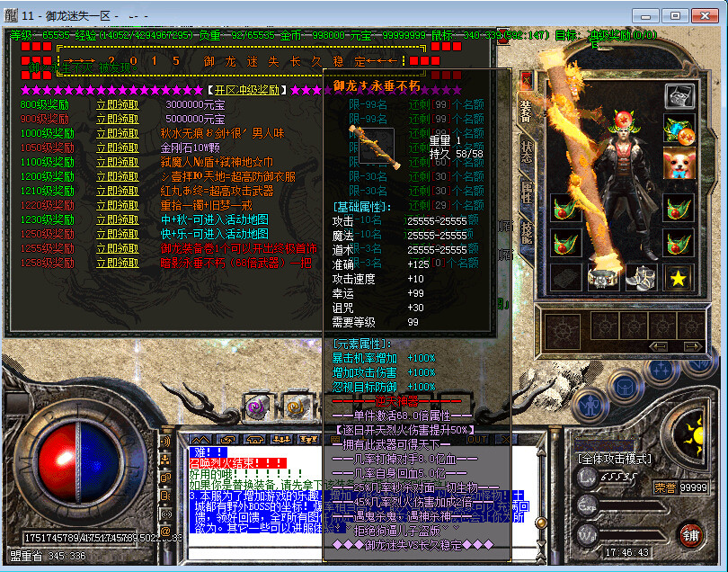728x572 pixels.
Task: Click the chain link icon beside chat
Action: pos(164,478)
